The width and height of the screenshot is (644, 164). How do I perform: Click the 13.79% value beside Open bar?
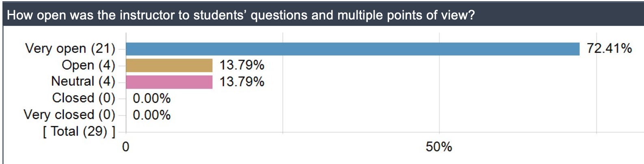[x=242, y=65]
